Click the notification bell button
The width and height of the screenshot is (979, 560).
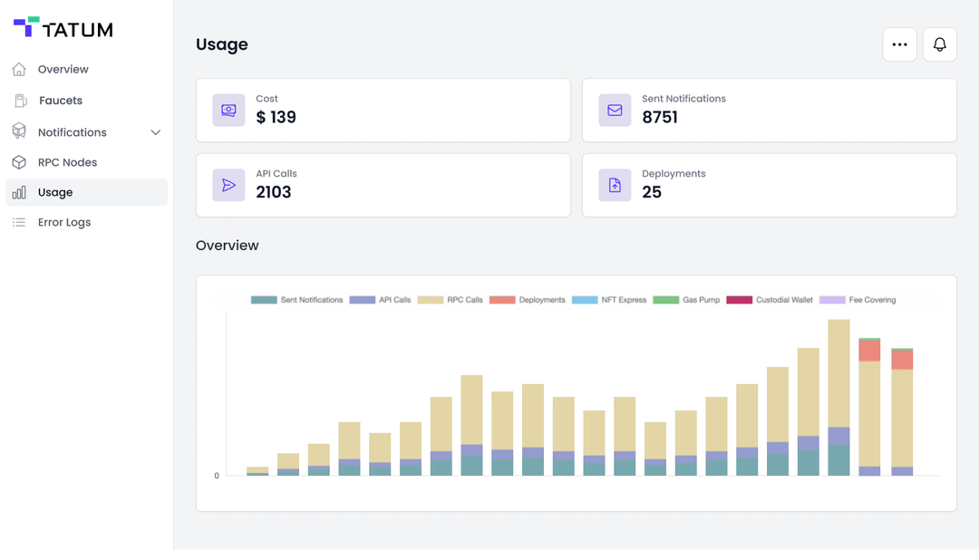[x=939, y=44]
